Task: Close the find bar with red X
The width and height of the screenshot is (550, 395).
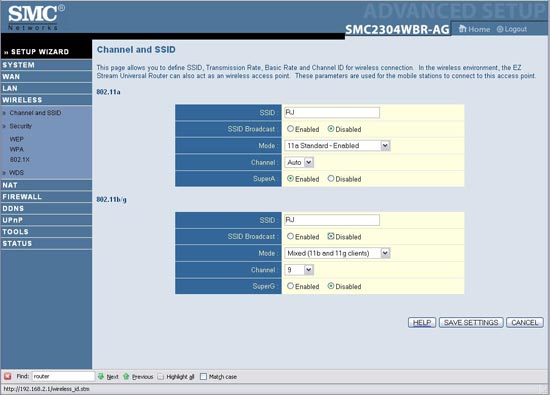Action: click(7, 376)
